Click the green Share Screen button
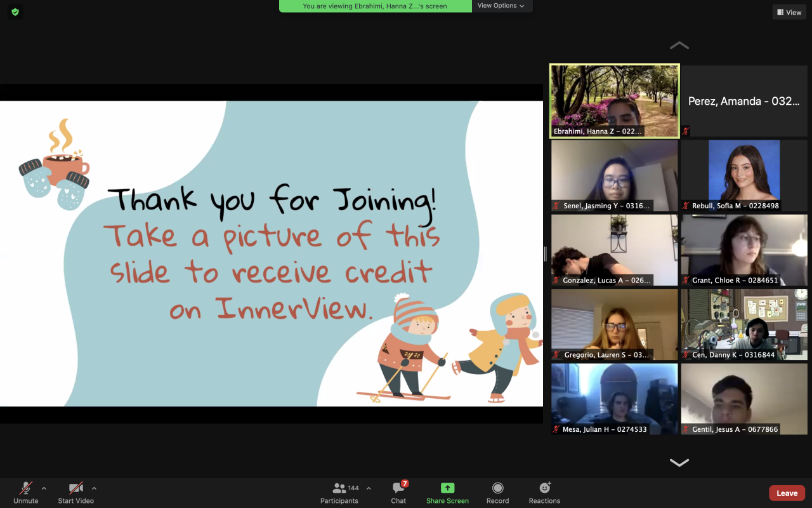This screenshot has width=812, height=508. pyautogui.click(x=447, y=492)
